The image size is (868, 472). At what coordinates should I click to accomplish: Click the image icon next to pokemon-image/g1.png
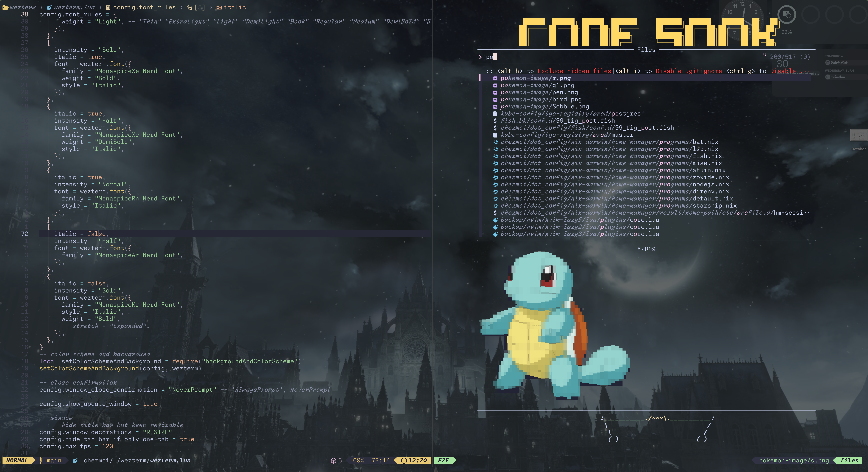pyautogui.click(x=495, y=86)
